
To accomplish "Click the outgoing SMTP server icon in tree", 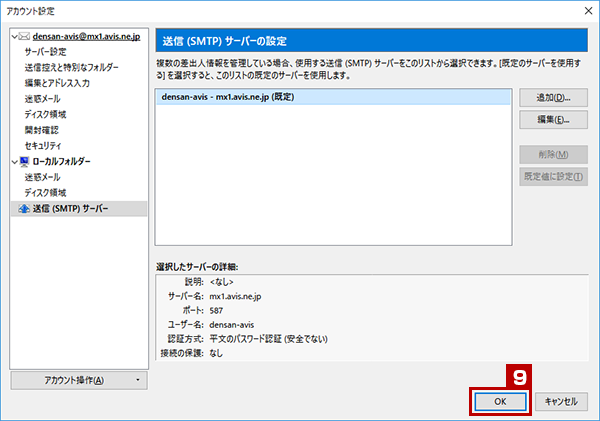I will [24, 209].
